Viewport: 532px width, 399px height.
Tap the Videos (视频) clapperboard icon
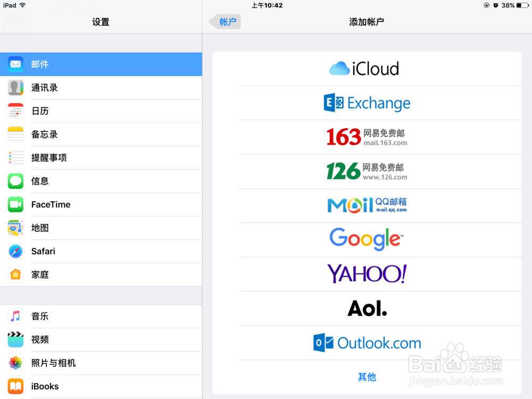(15, 339)
